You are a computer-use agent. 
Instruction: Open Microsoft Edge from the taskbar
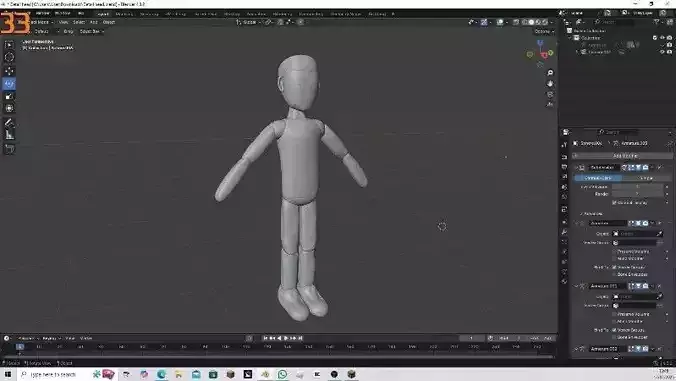(162, 374)
